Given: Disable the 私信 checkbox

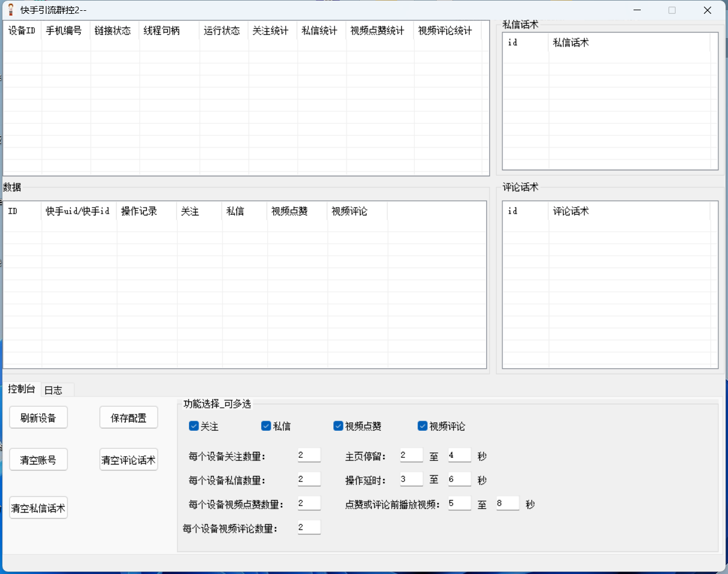Looking at the screenshot, I should pos(266,426).
